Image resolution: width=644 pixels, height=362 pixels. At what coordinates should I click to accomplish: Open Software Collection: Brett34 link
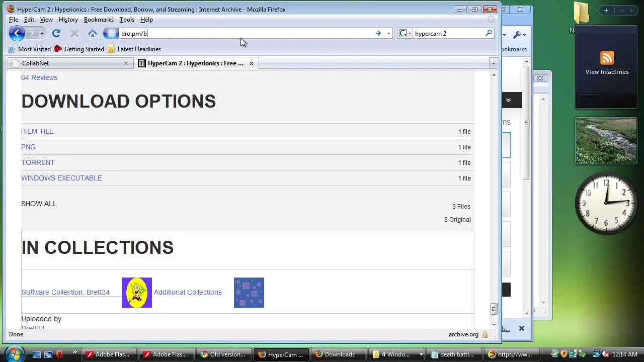[x=65, y=292]
